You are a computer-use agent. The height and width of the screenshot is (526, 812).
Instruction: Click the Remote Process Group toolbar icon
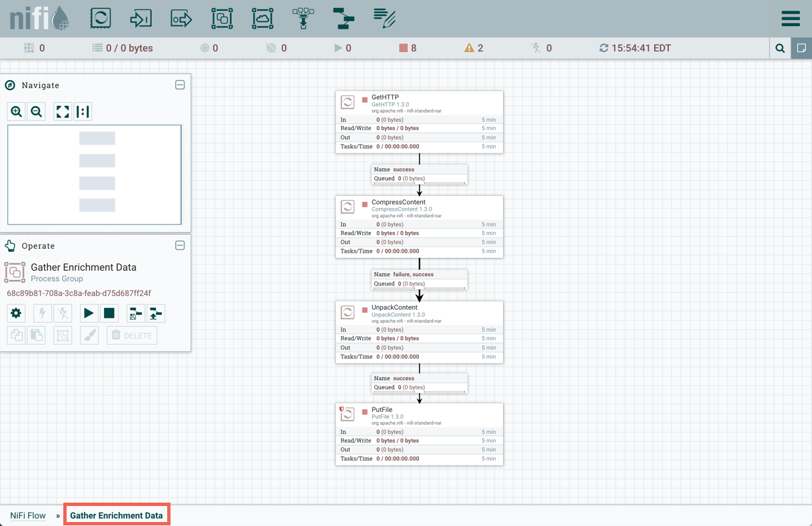point(262,18)
